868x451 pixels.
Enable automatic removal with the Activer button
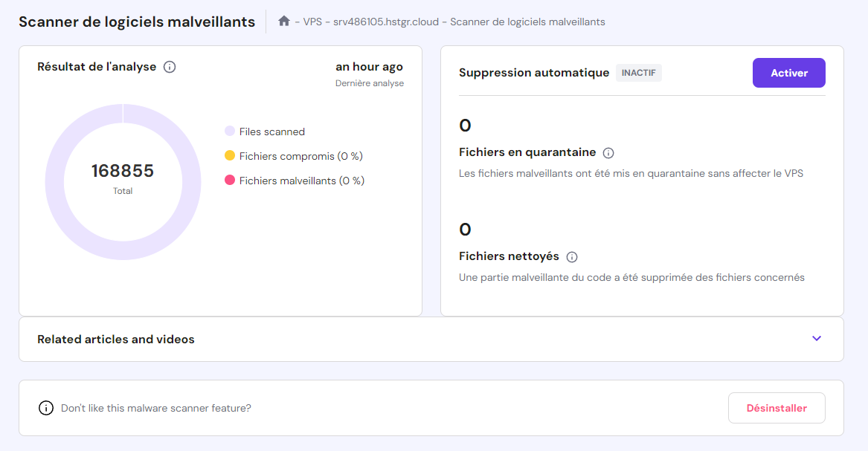[x=788, y=72]
